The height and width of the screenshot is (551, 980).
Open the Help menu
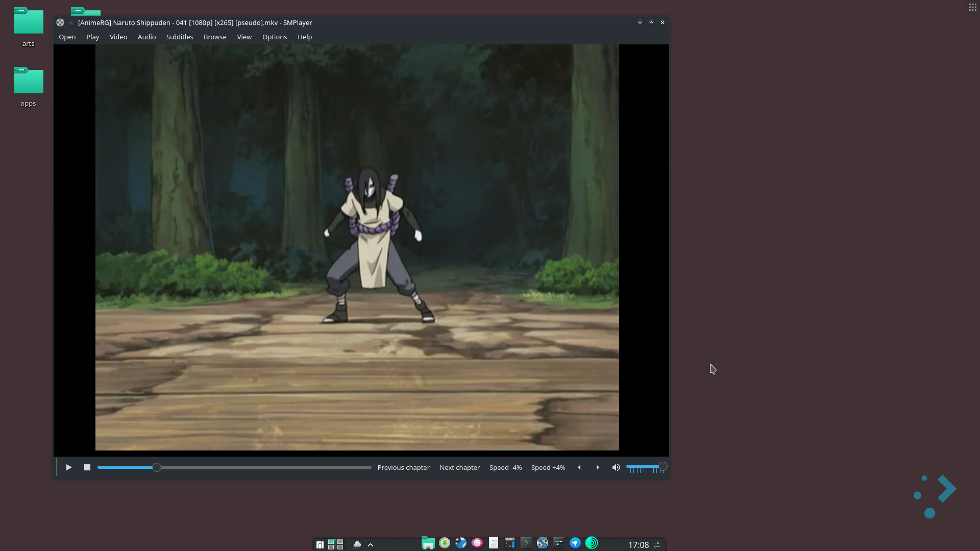point(305,37)
